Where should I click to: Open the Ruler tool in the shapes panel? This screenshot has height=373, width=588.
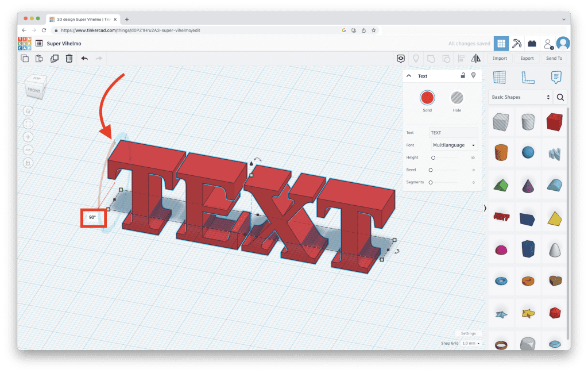click(527, 77)
